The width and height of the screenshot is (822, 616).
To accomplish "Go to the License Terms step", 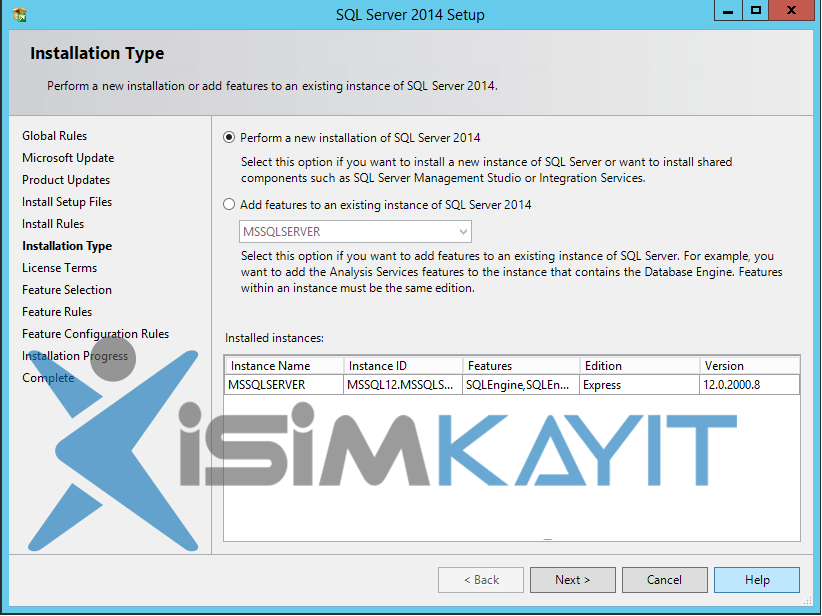I will pyautogui.click(x=60, y=268).
